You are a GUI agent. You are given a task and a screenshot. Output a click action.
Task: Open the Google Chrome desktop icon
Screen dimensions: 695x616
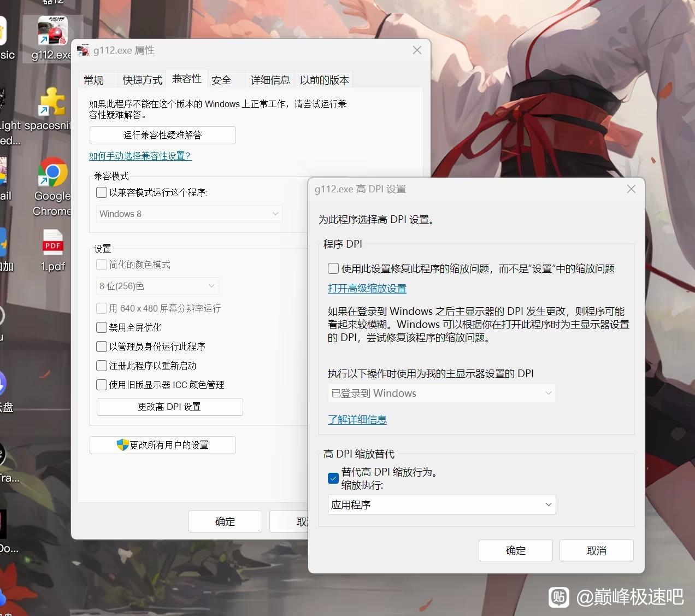(x=52, y=172)
